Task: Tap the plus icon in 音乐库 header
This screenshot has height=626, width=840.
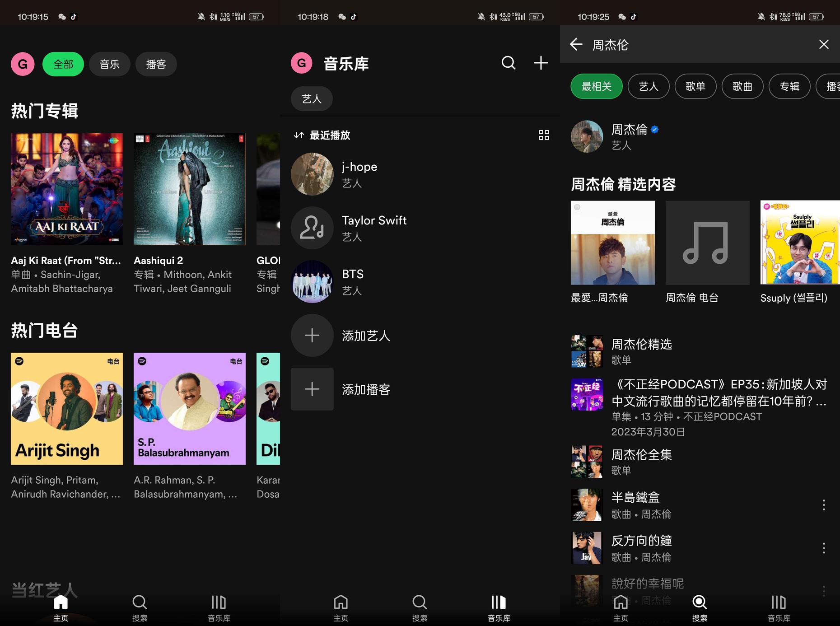Action: coord(541,63)
